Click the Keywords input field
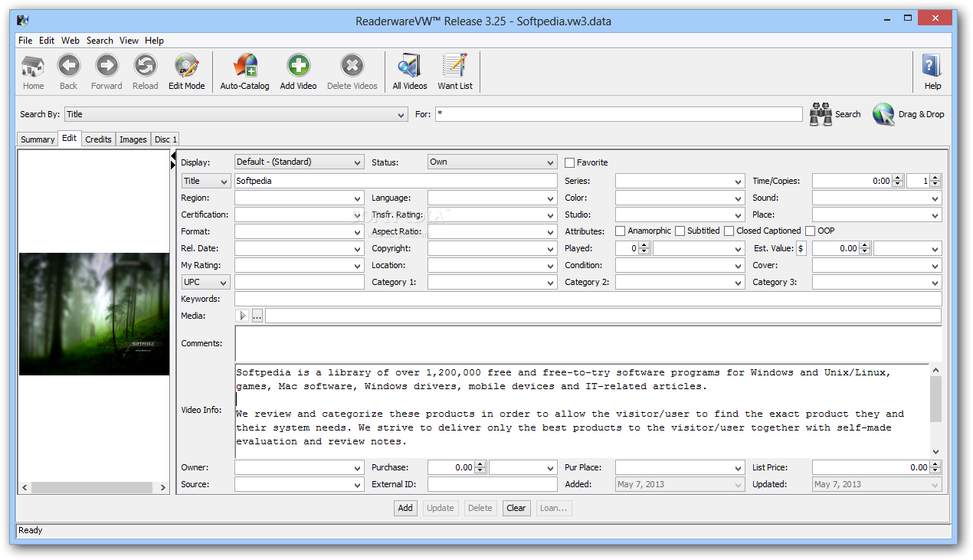The height and width of the screenshot is (560, 973). (588, 299)
